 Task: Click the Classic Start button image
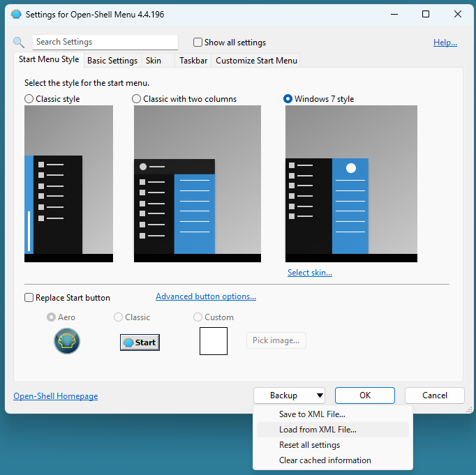click(140, 342)
